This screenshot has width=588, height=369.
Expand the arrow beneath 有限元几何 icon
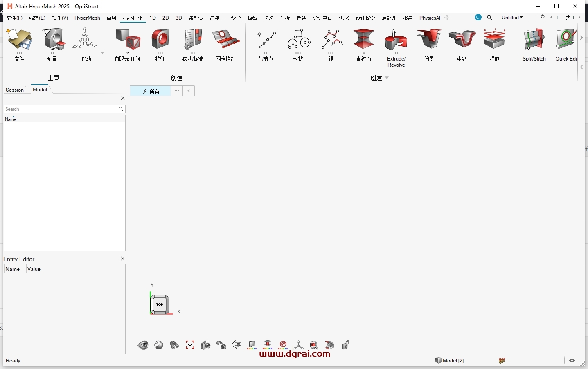click(x=128, y=53)
